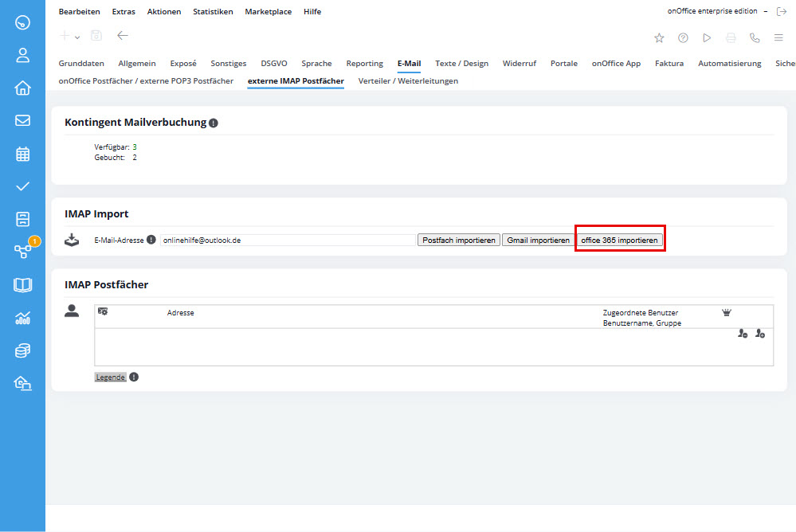Open the hamburger menu at top right

(778, 37)
